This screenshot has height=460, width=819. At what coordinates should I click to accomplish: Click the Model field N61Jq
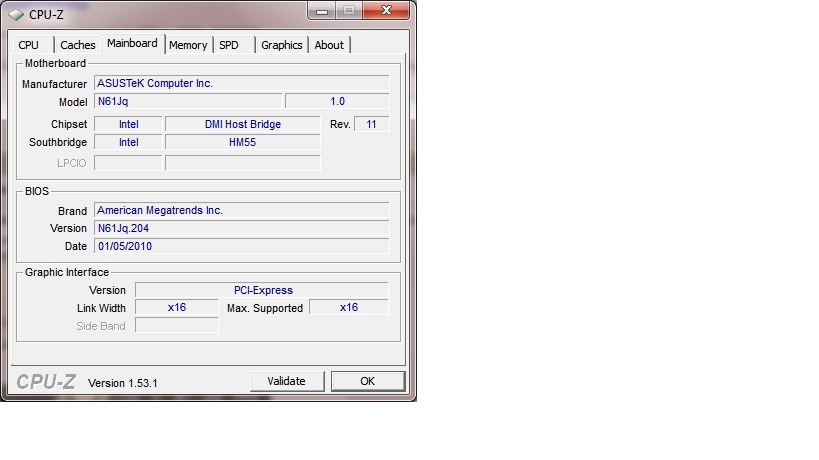pos(188,101)
